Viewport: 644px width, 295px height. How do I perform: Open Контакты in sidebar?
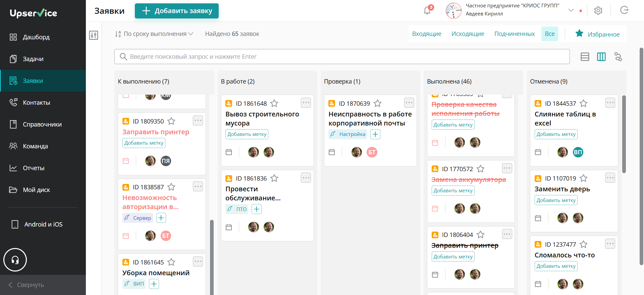point(43,102)
